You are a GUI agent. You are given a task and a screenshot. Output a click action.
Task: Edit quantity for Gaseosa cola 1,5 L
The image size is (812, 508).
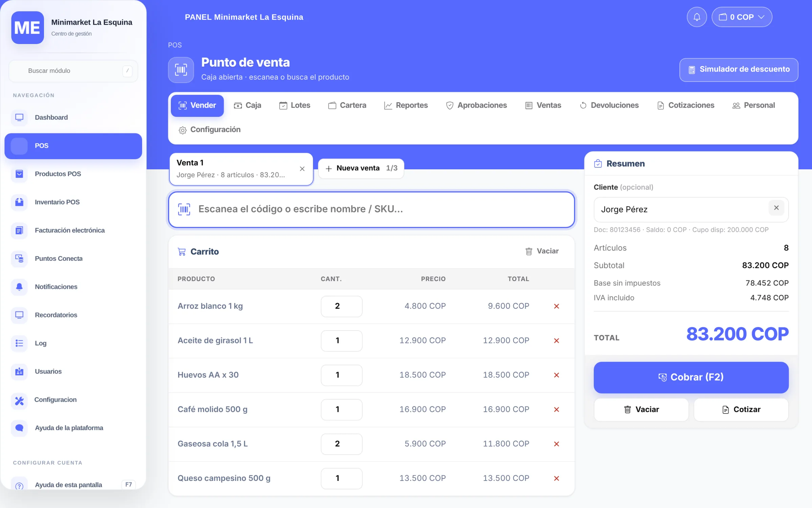coord(341,444)
